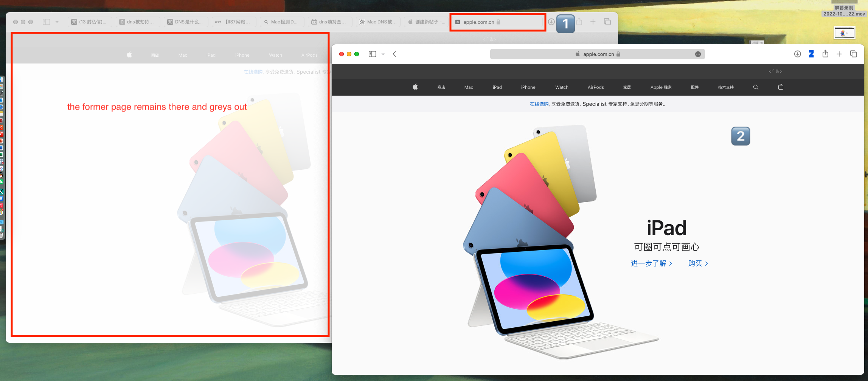Add a new tab in the front Safari window

[839, 54]
